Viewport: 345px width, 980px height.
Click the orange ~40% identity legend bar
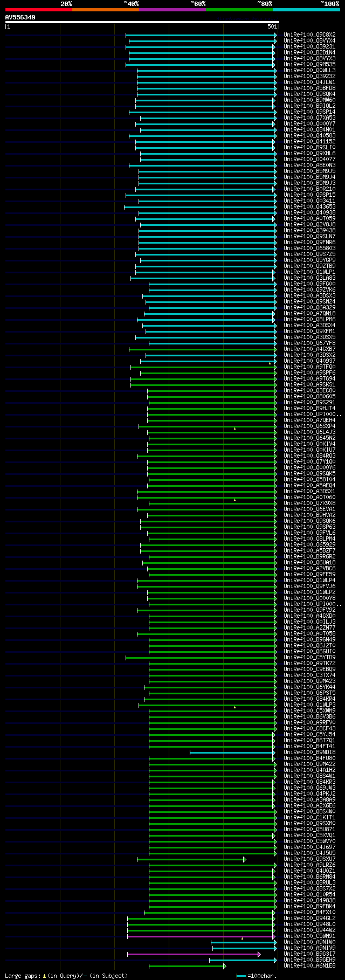pos(105,10)
